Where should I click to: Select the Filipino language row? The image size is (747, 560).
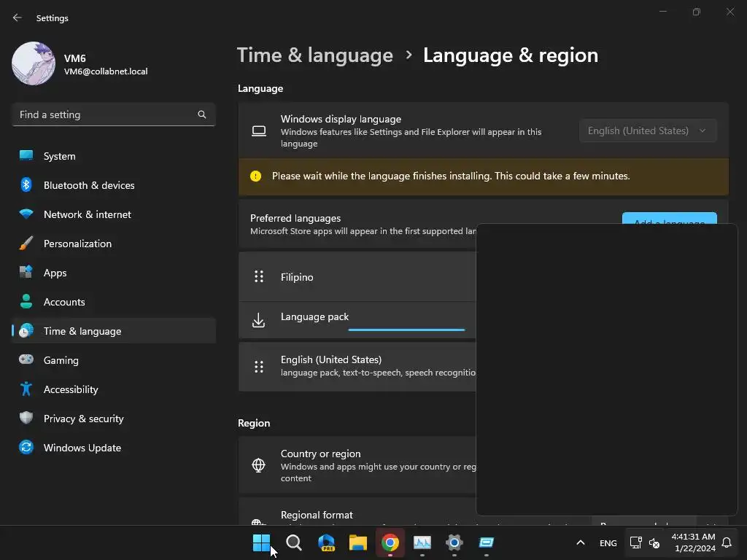357,276
